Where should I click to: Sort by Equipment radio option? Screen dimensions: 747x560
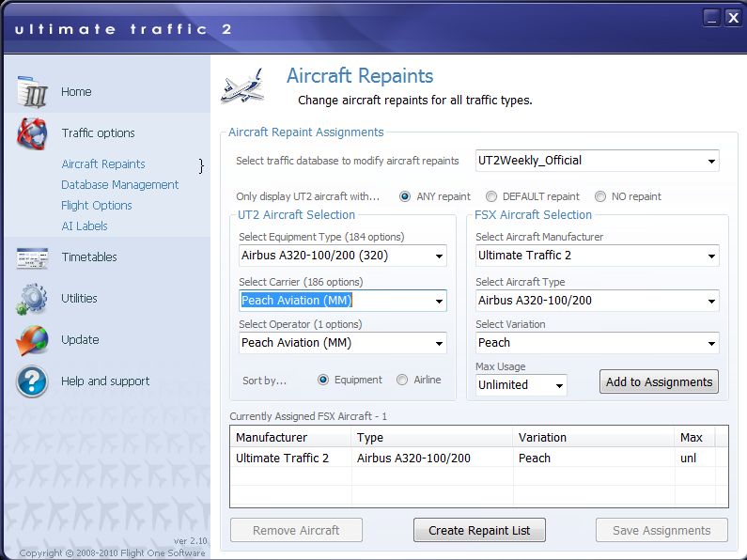click(x=323, y=380)
